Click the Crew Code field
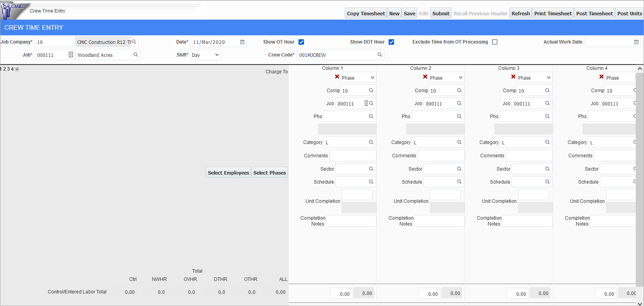Image resolution: width=644 pixels, height=306 pixels. pos(340,55)
